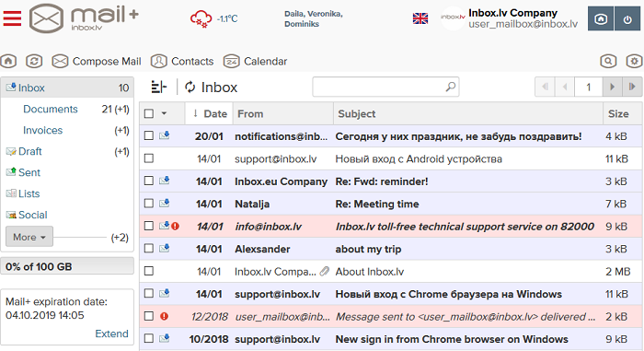This screenshot has width=644, height=351.
Task: Click the Compose Mail envelope icon
Action: [x=60, y=62]
